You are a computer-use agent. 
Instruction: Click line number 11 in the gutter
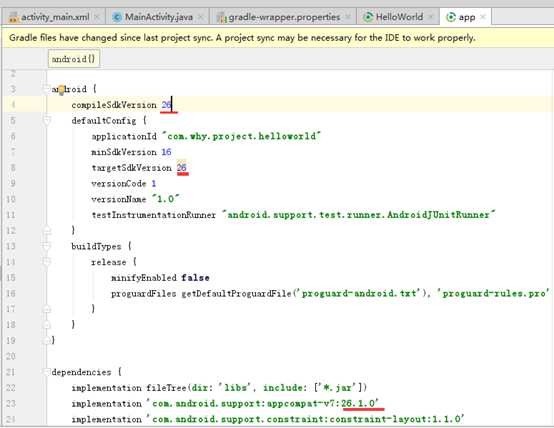pos(11,215)
